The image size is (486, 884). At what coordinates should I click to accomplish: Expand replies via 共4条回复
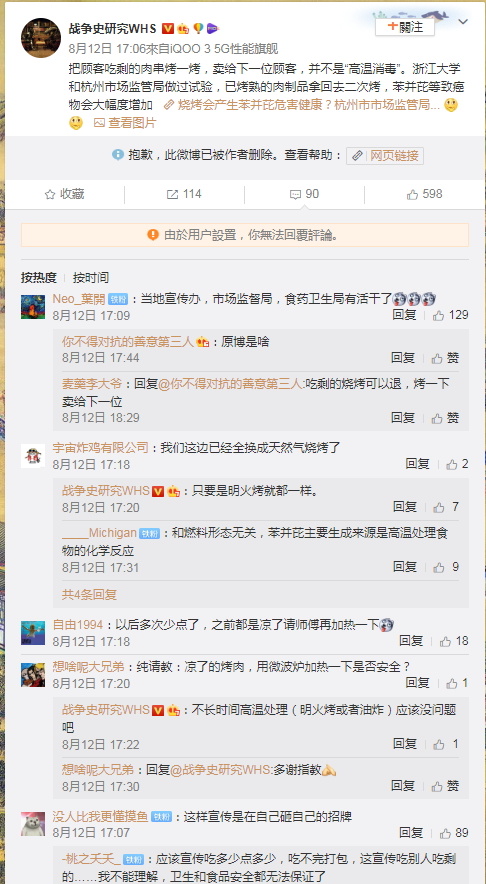pos(89,594)
